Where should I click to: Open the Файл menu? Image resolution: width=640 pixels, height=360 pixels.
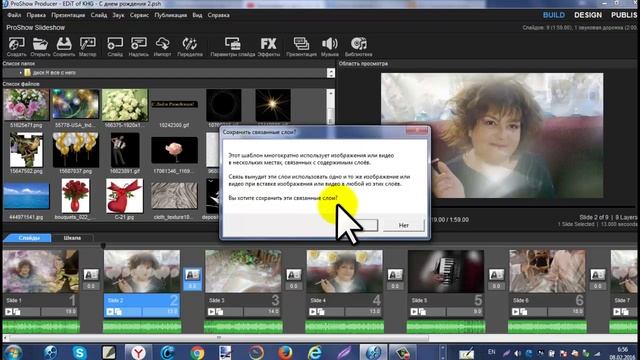pyautogui.click(x=14, y=15)
